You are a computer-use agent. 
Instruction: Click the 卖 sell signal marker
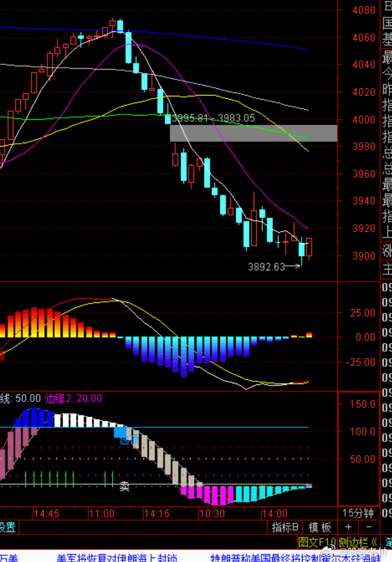coord(124,486)
